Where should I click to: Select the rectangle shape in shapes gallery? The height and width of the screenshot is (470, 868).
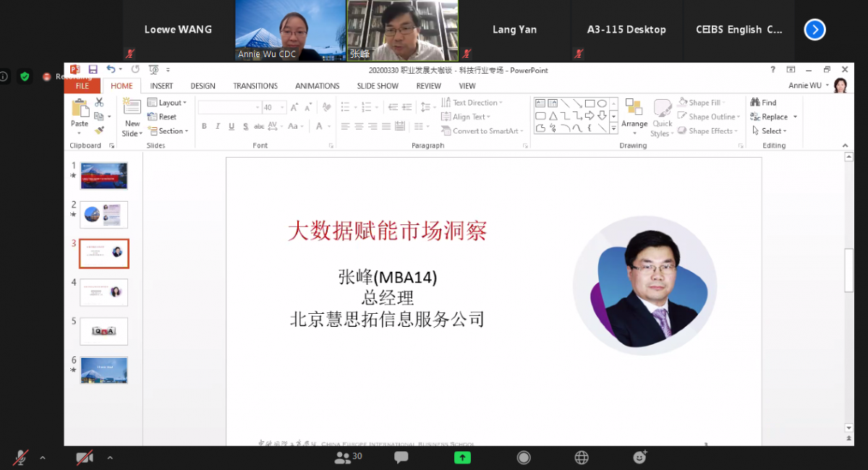click(x=590, y=103)
